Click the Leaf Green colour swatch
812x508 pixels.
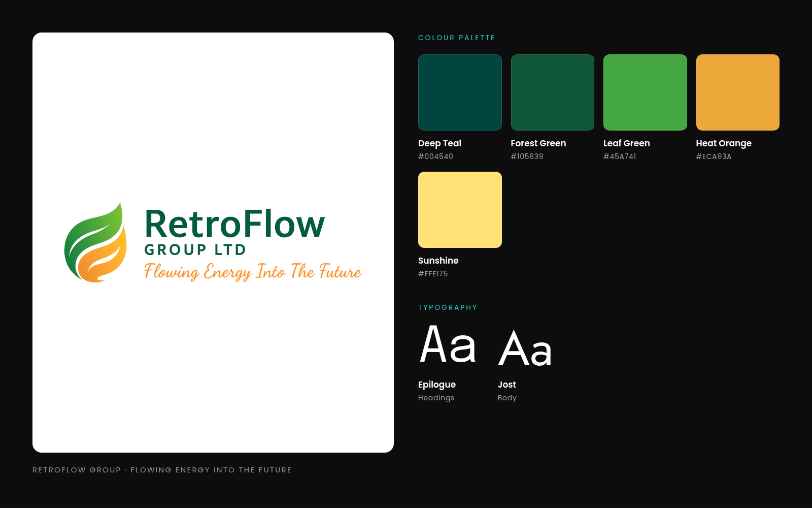click(645, 92)
